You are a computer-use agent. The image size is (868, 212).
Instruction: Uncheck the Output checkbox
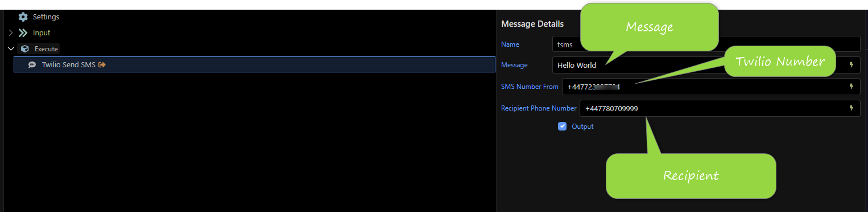click(x=563, y=127)
